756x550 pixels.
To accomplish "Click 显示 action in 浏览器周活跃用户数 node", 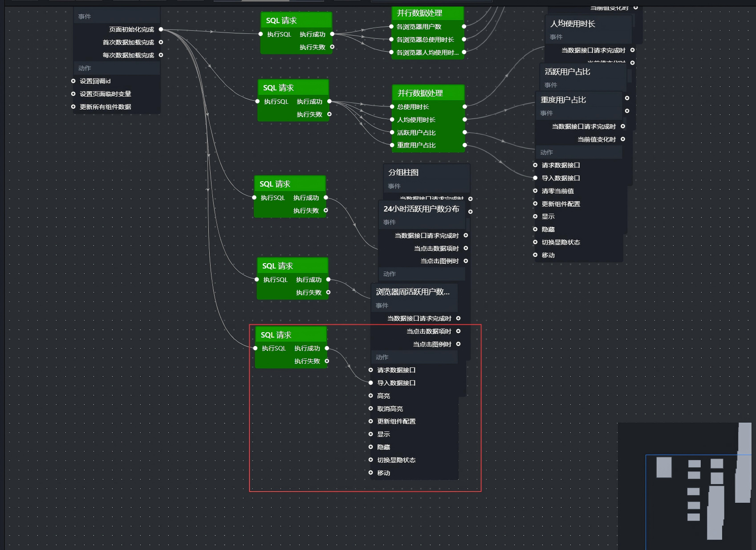I will (x=383, y=434).
